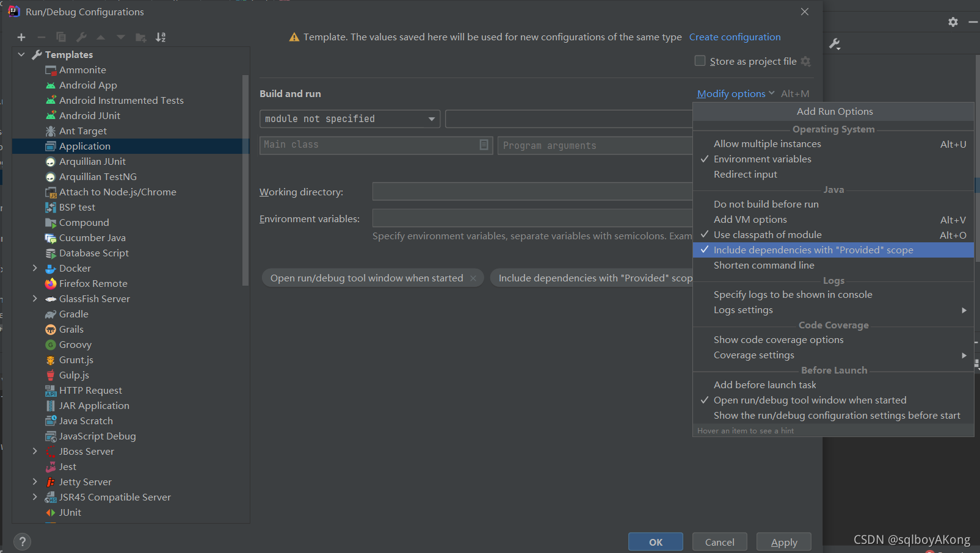Screen dimensions: 980x553
Task: Click the Environment variables input field
Action: click(532, 219)
